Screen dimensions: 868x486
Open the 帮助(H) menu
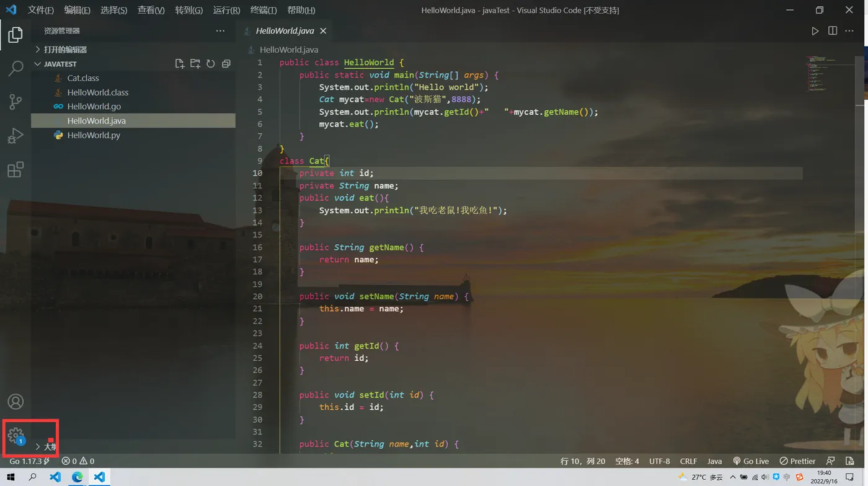click(301, 10)
